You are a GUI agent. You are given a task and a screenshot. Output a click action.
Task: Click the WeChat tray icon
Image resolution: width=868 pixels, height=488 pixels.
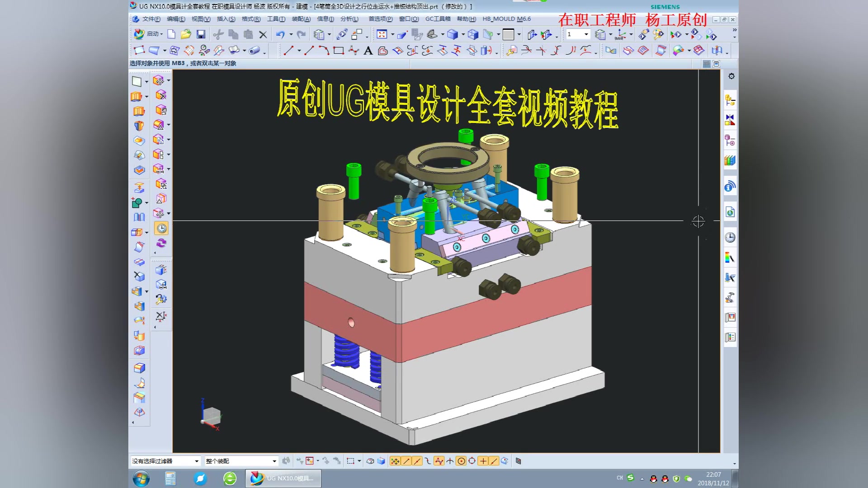(x=688, y=479)
